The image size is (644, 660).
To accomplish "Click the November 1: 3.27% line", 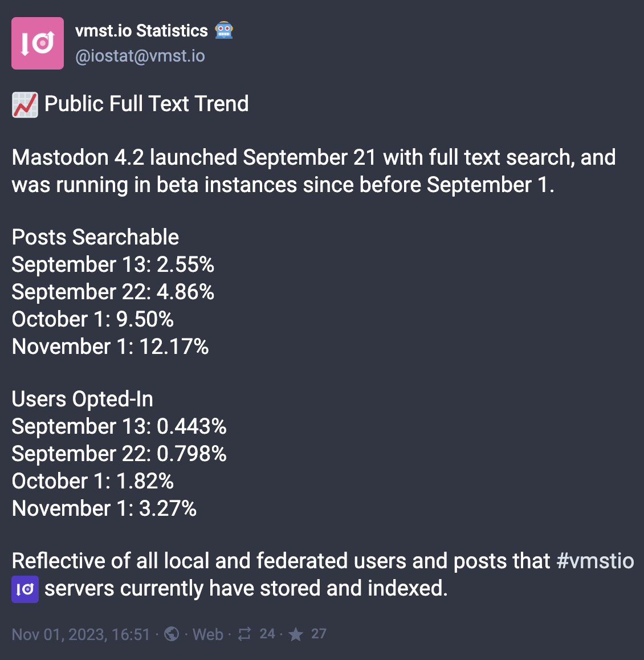I will (x=104, y=508).
